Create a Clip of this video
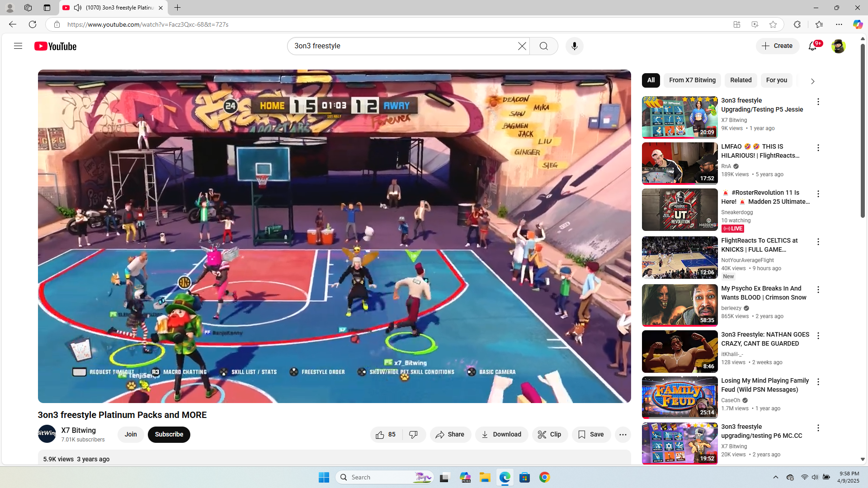The height and width of the screenshot is (488, 868). tap(550, 434)
